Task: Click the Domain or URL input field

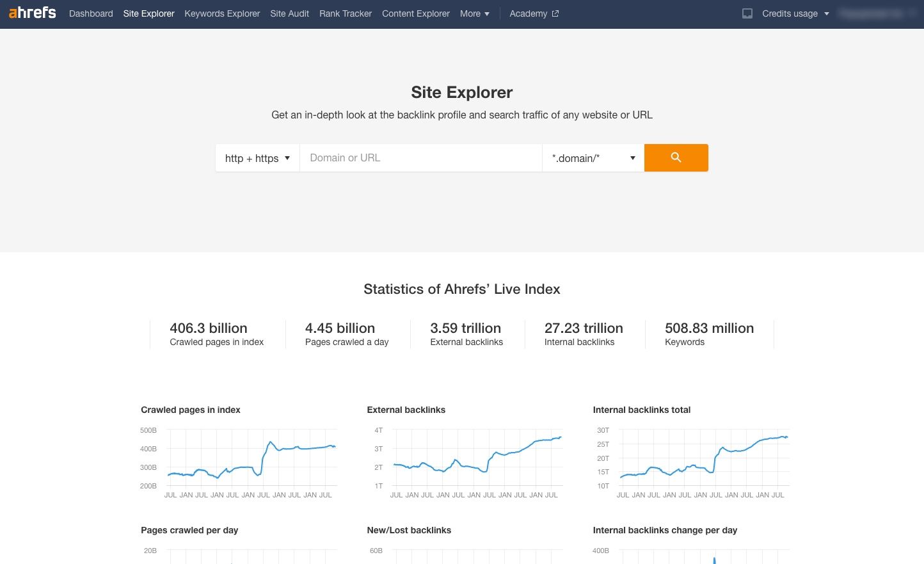Action: (421, 158)
